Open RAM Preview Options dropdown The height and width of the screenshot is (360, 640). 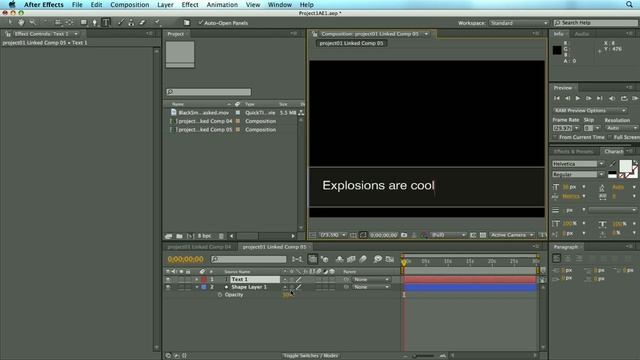pyautogui.click(x=590, y=111)
